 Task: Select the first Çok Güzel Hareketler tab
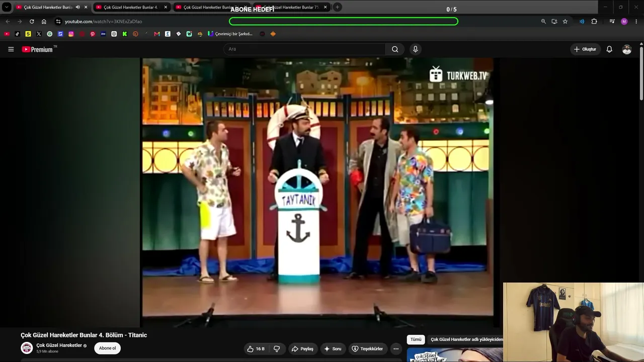tap(48, 7)
